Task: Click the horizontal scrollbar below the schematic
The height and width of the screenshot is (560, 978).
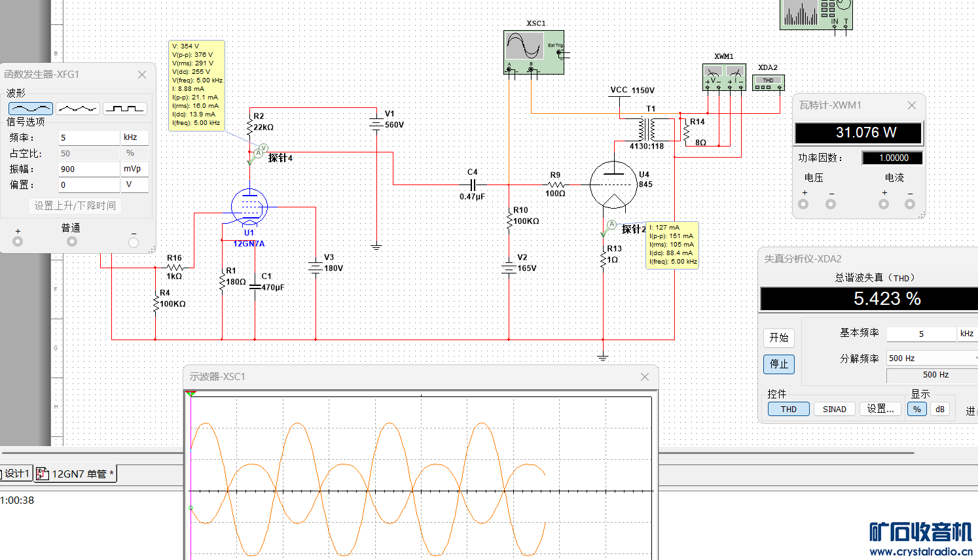Action: click(x=786, y=453)
